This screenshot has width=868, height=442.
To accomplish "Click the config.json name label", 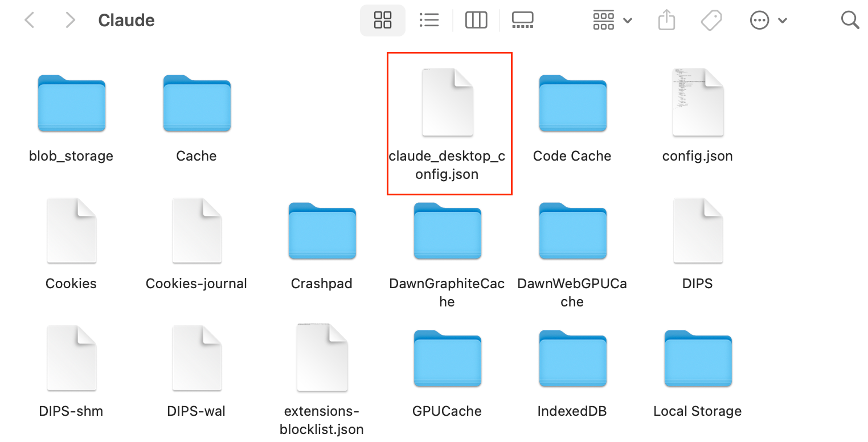I will pos(698,156).
